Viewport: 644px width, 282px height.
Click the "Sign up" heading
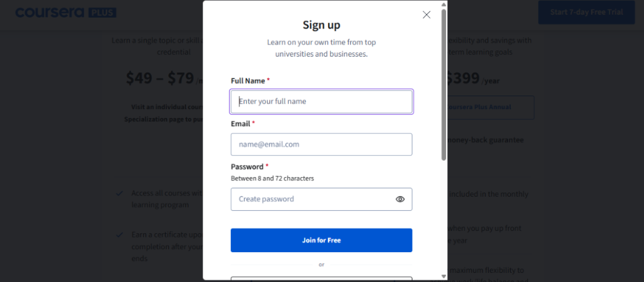tap(321, 25)
